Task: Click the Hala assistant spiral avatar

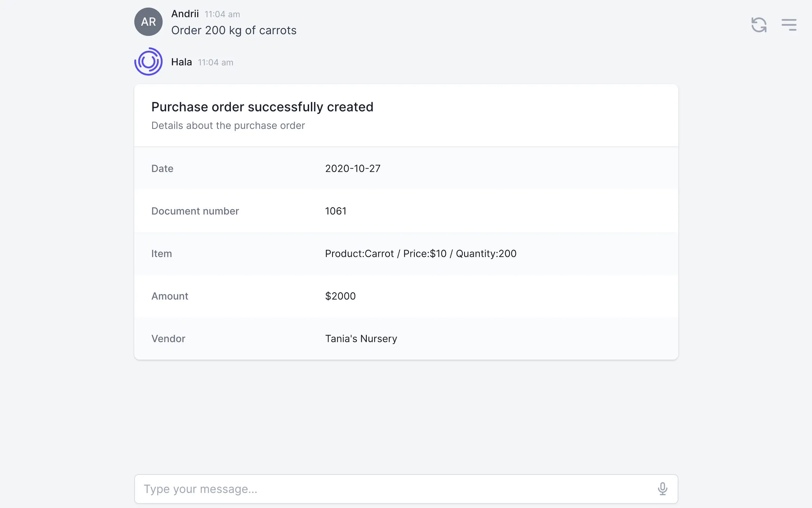Action: coord(148,61)
